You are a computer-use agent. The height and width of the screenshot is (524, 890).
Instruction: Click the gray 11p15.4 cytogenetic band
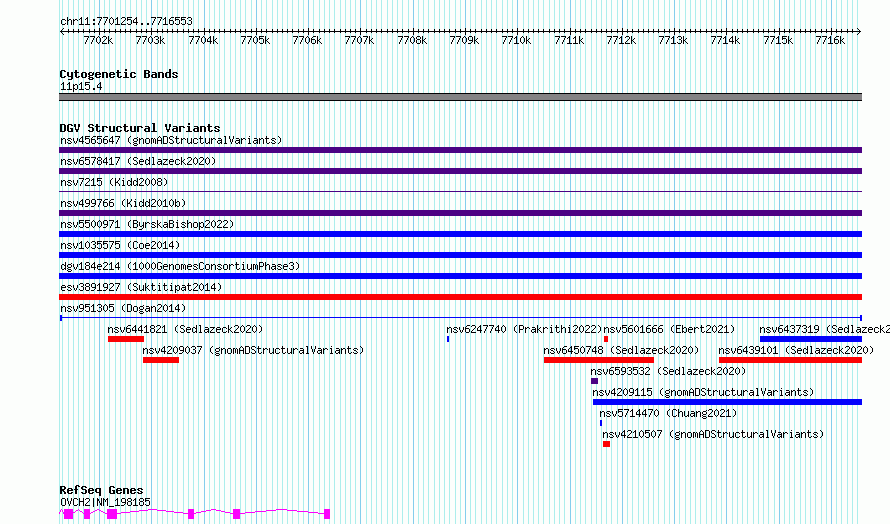[460, 97]
